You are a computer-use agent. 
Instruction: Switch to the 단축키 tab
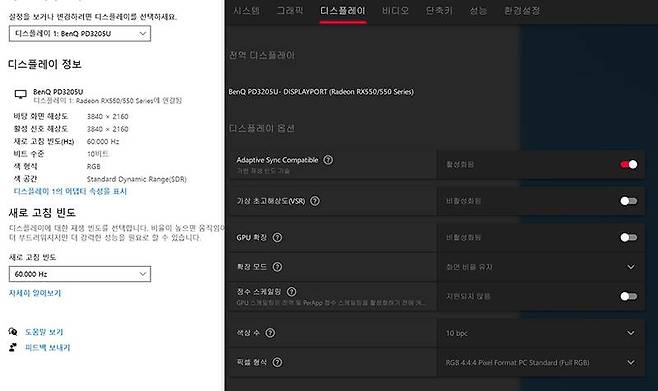pos(439,10)
